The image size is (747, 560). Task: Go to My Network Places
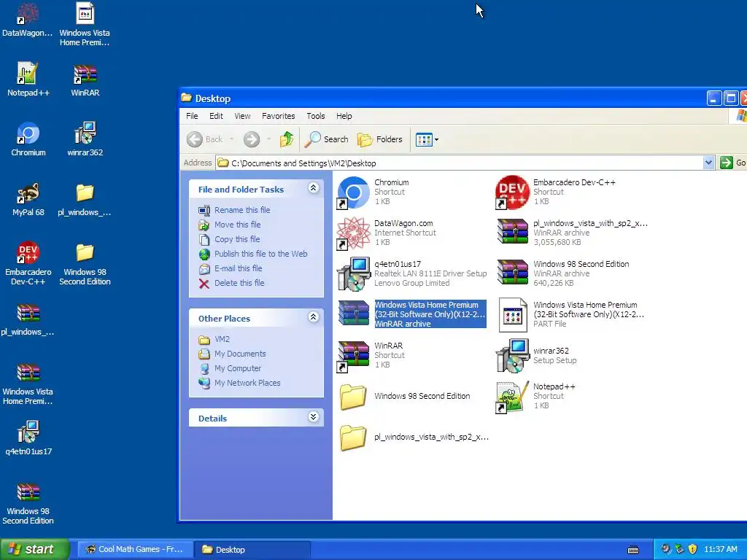tap(239, 383)
